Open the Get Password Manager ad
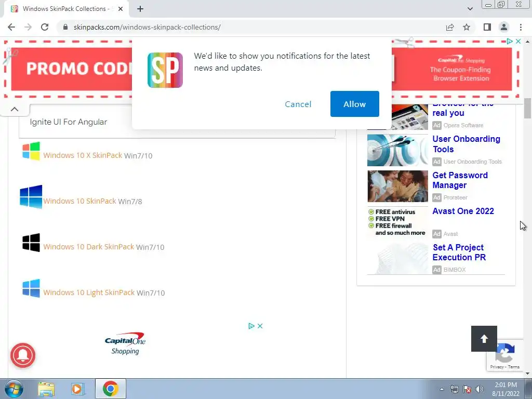The image size is (532, 399). (x=460, y=180)
